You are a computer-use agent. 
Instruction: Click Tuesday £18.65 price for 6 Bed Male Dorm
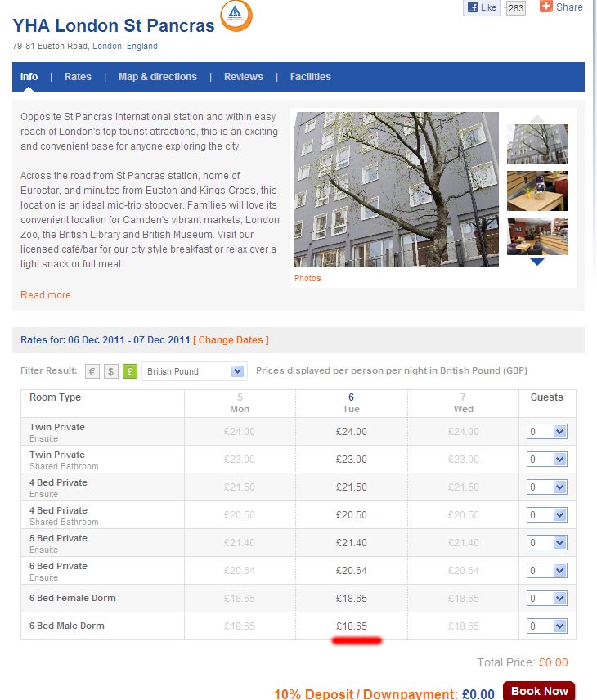(x=352, y=626)
